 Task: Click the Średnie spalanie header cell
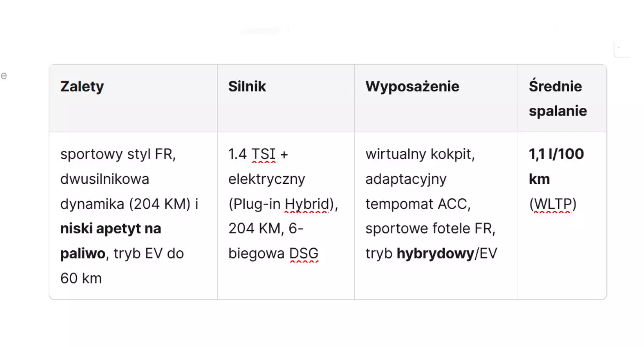[562, 98]
